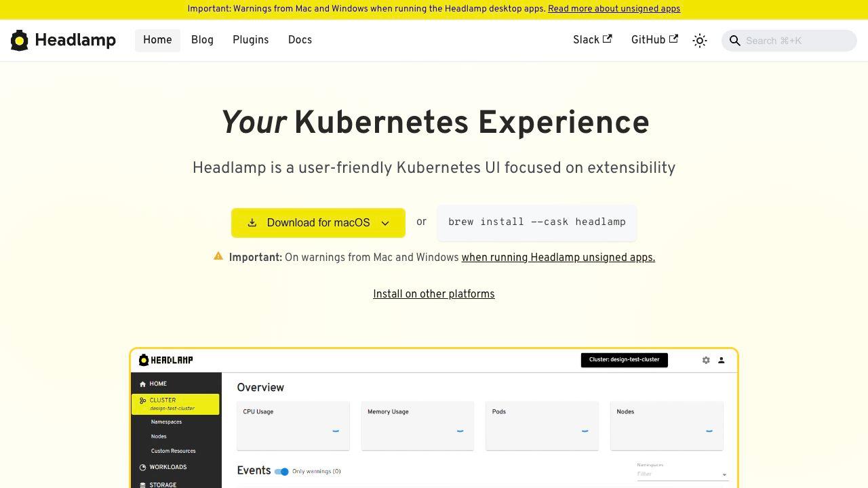The image size is (868, 488).
Task: Click the Pods card
Action: 542,426
